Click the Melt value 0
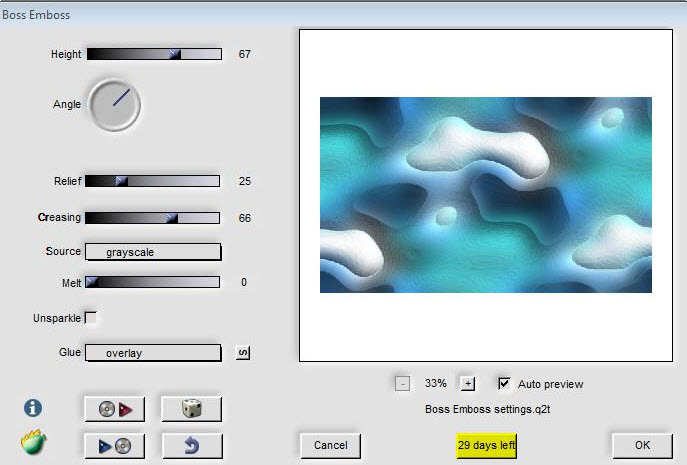Image resolution: width=687 pixels, height=465 pixels. (244, 282)
